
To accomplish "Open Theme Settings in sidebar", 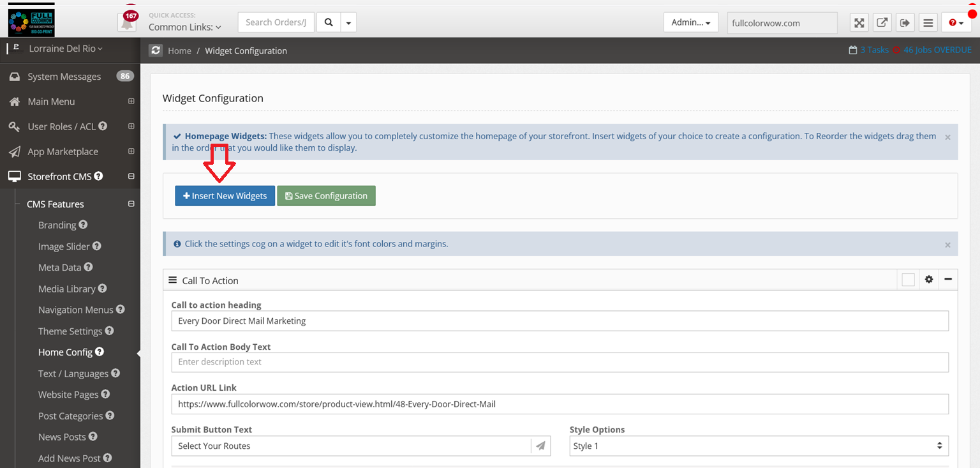I will pyautogui.click(x=70, y=331).
